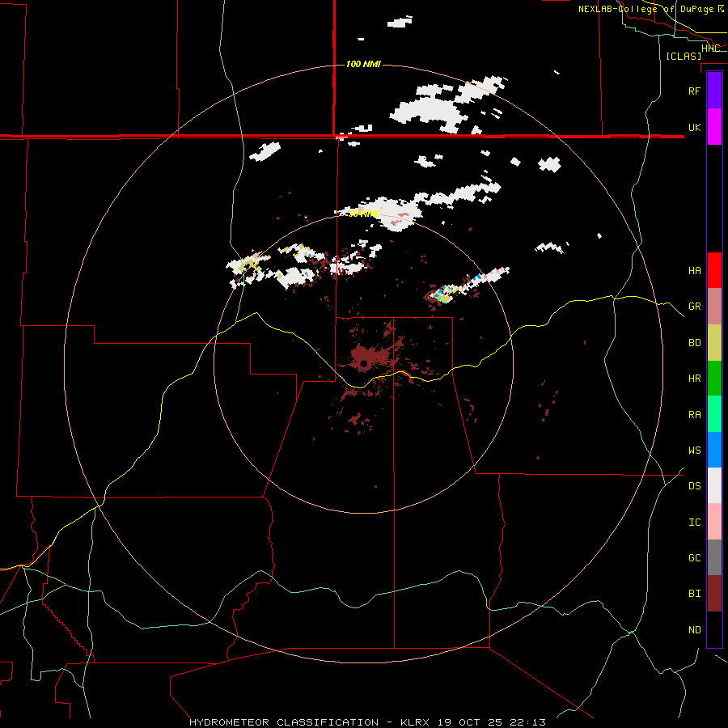
Task: Click the GR legend label
Action: click(694, 307)
